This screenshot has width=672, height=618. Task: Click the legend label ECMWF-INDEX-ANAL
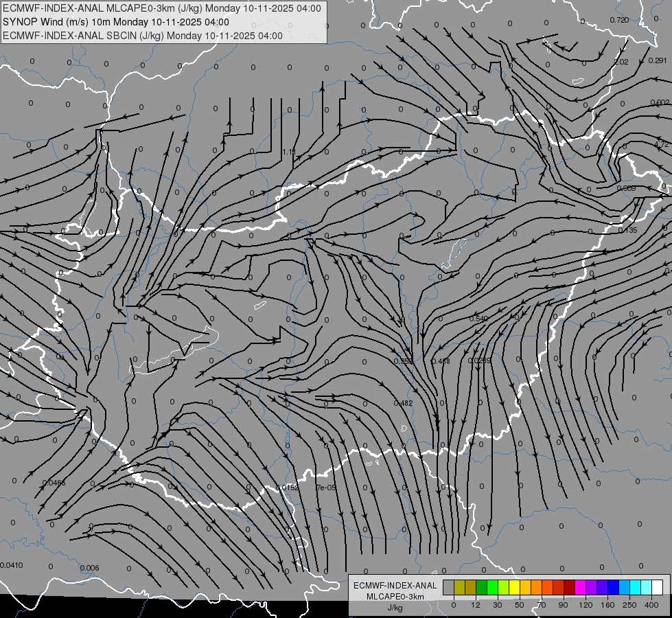pos(395,586)
